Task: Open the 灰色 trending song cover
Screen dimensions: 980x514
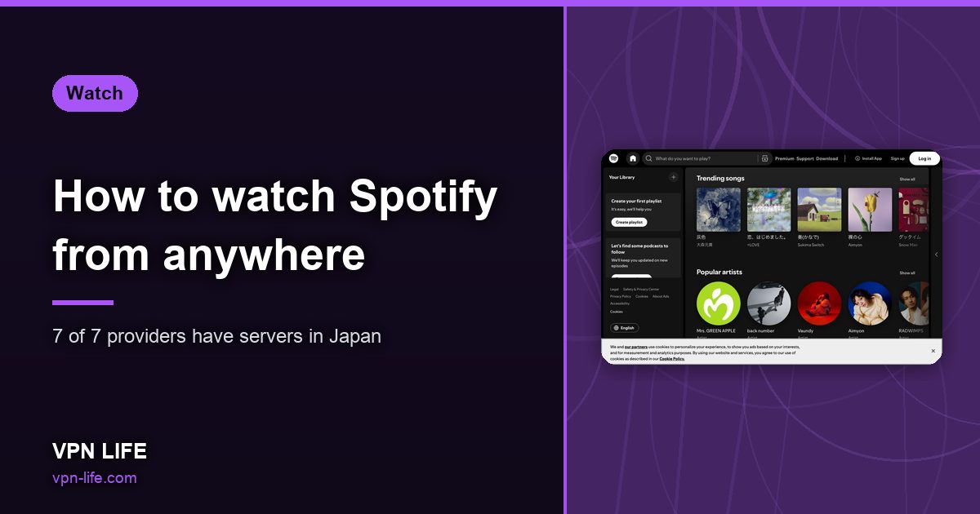Action: click(719, 210)
